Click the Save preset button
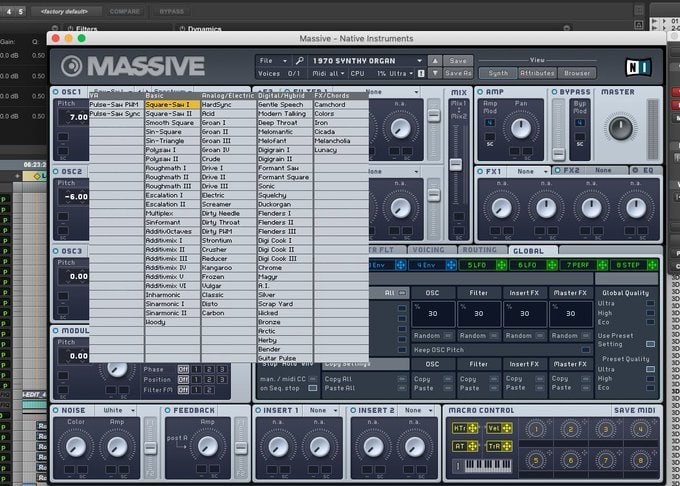Image resolution: width=680 pixels, height=486 pixels. click(x=458, y=61)
